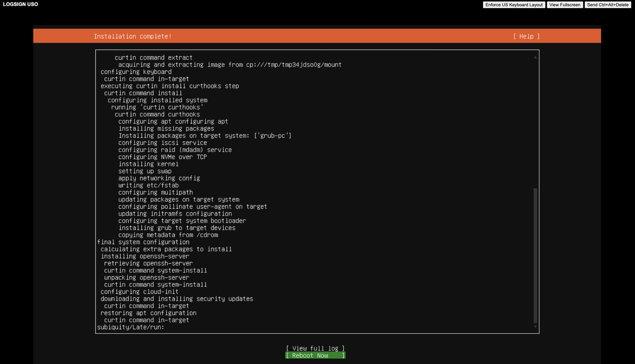Click log line 'final system configuration'

143,242
